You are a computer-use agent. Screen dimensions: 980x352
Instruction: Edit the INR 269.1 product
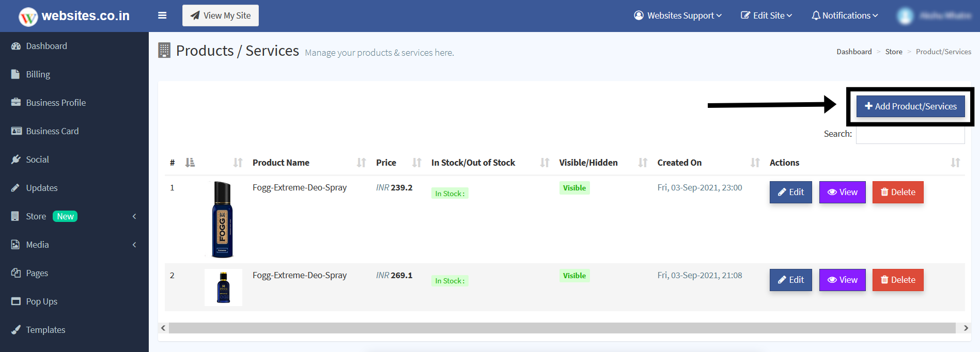click(x=791, y=280)
